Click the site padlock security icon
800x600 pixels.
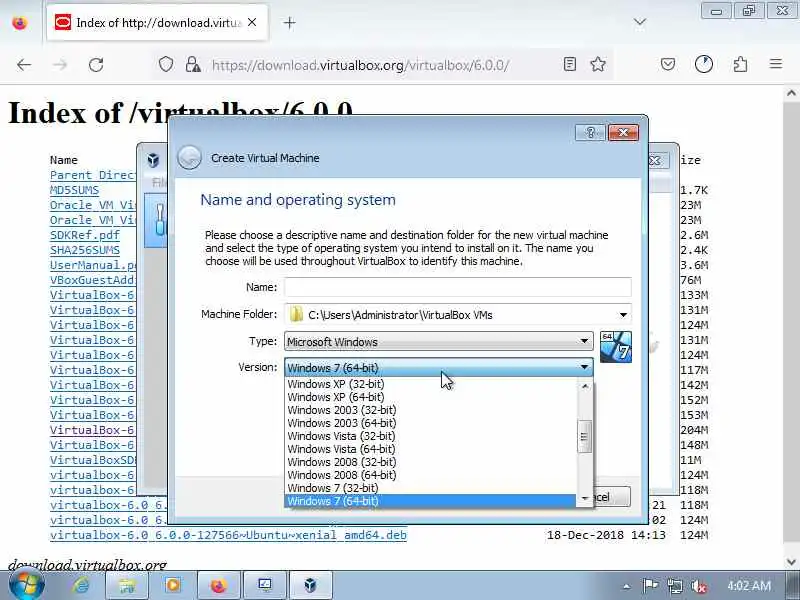pyautogui.click(x=192, y=64)
